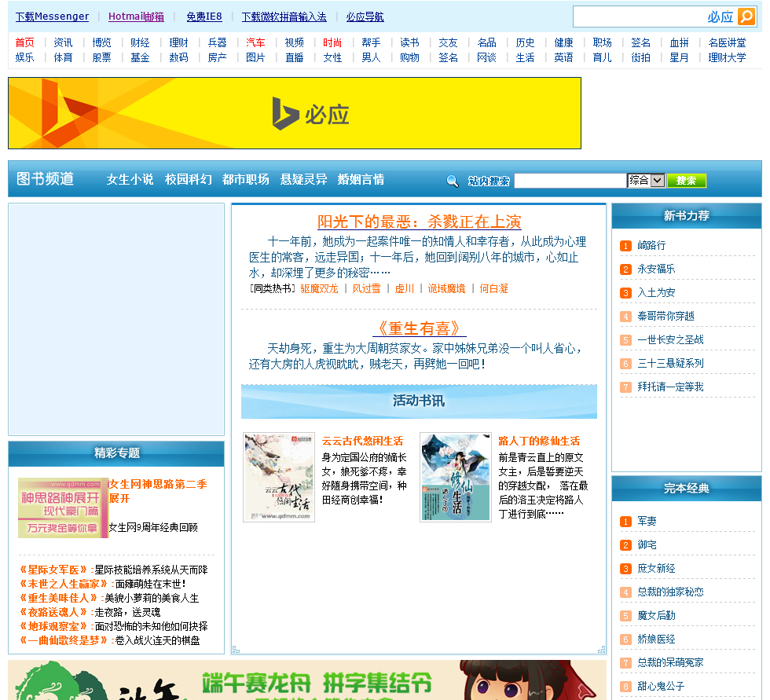
Task: Open the 理财大学 navigation item
Action: click(x=727, y=57)
